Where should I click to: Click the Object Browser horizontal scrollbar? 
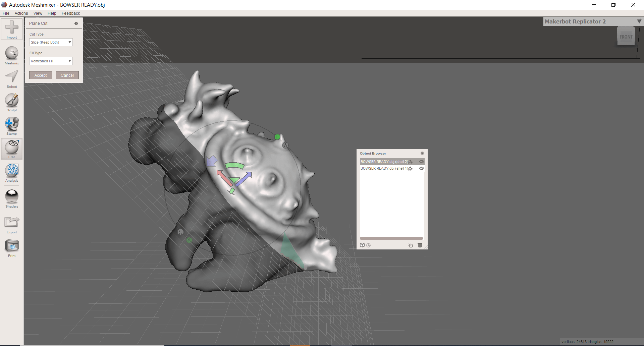pyautogui.click(x=391, y=238)
